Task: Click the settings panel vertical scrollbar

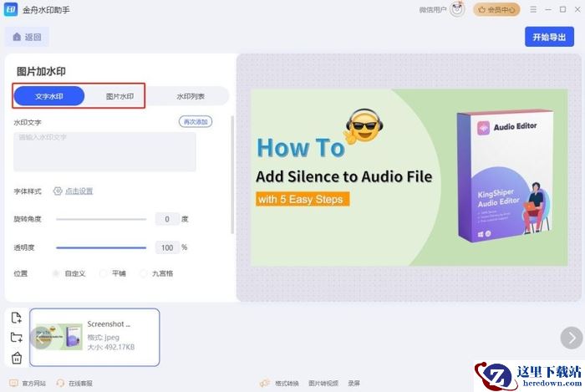Action: (x=232, y=175)
